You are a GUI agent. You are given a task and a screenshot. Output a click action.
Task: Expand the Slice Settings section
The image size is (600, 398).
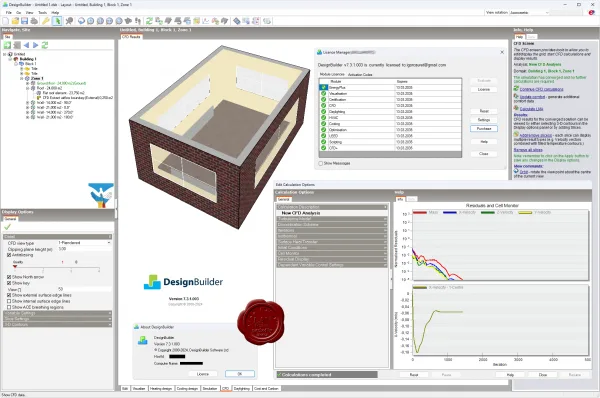coord(57,319)
